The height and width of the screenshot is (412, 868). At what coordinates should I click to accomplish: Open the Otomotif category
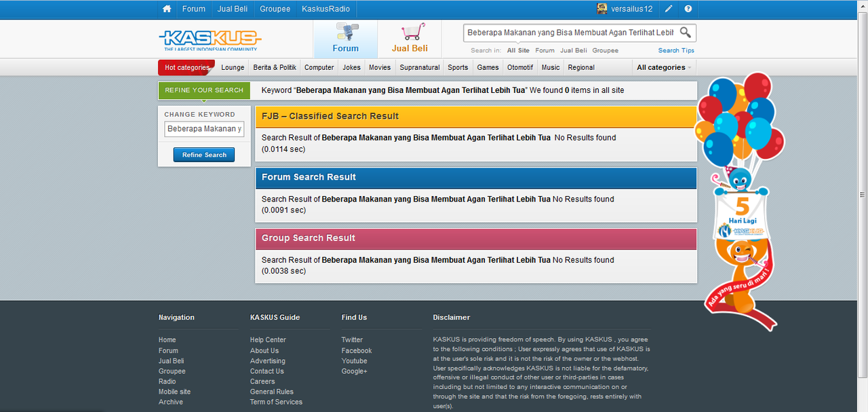(520, 67)
